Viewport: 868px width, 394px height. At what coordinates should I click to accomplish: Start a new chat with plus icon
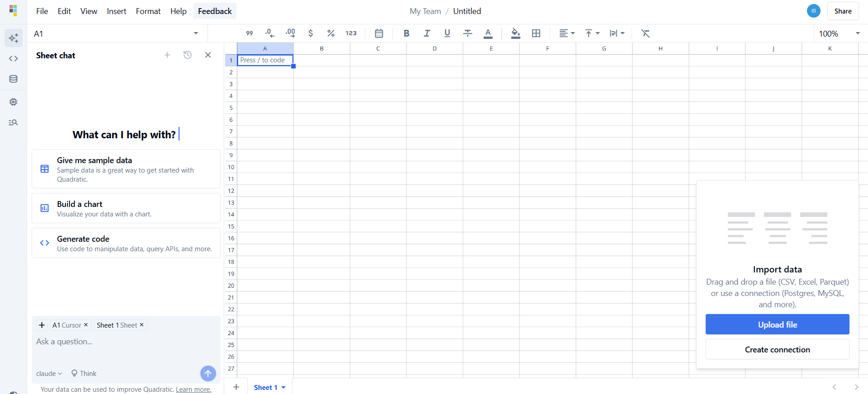(x=167, y=55)
